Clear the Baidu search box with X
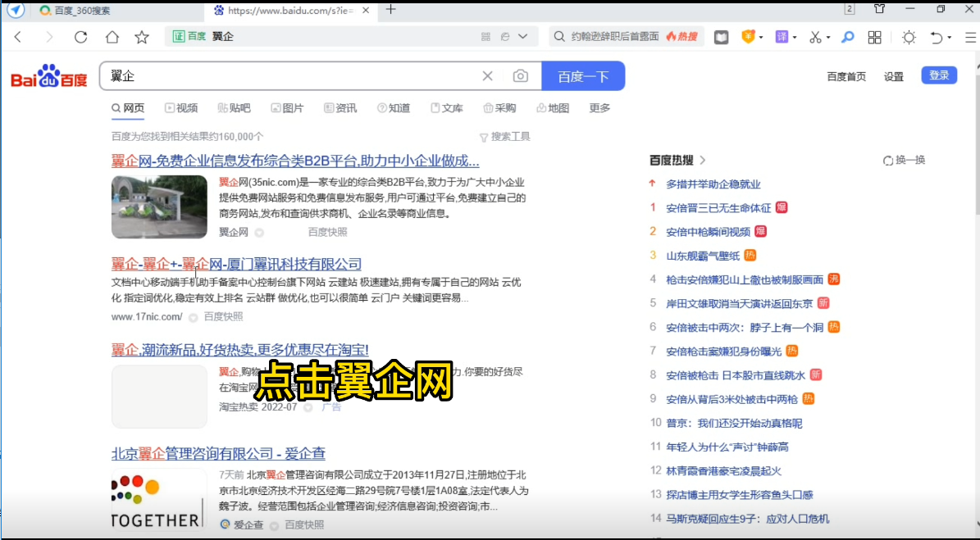 pos(487,76)
